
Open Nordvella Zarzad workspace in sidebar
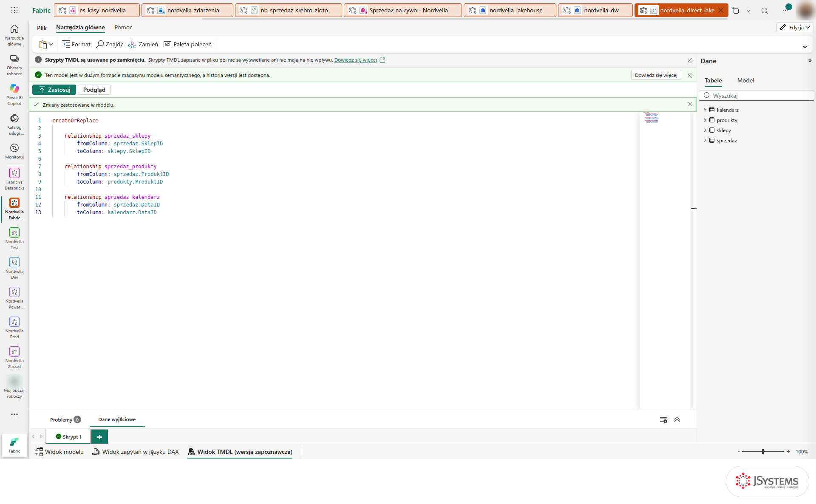pos(14,357)
